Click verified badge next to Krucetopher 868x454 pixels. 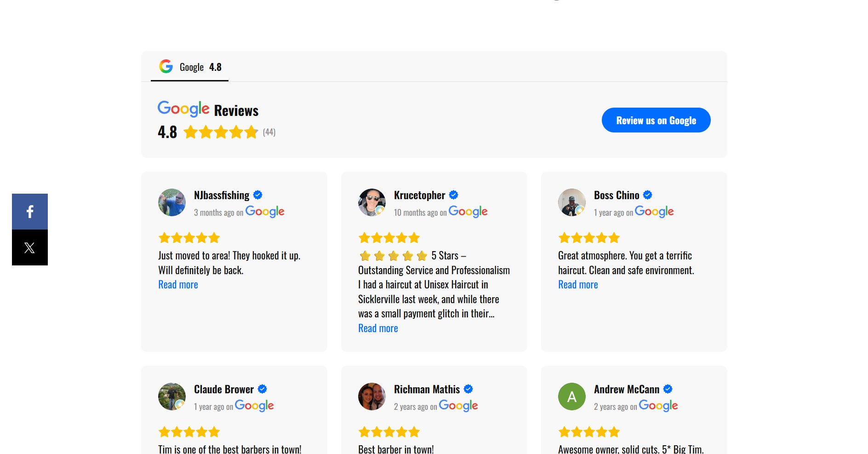pos(454,195)
